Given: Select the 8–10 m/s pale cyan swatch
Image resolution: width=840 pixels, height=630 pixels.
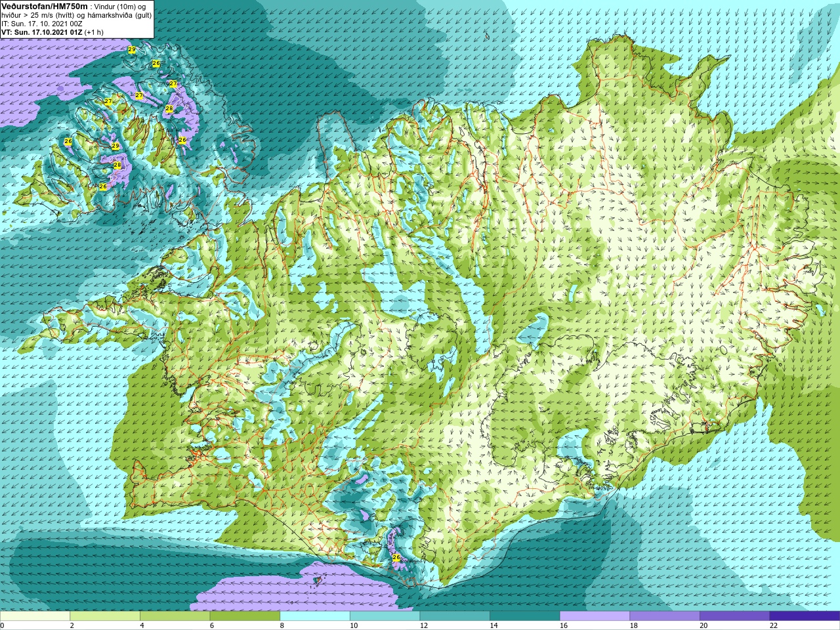Looking at the screenshot, I should (x=315, y=616).
